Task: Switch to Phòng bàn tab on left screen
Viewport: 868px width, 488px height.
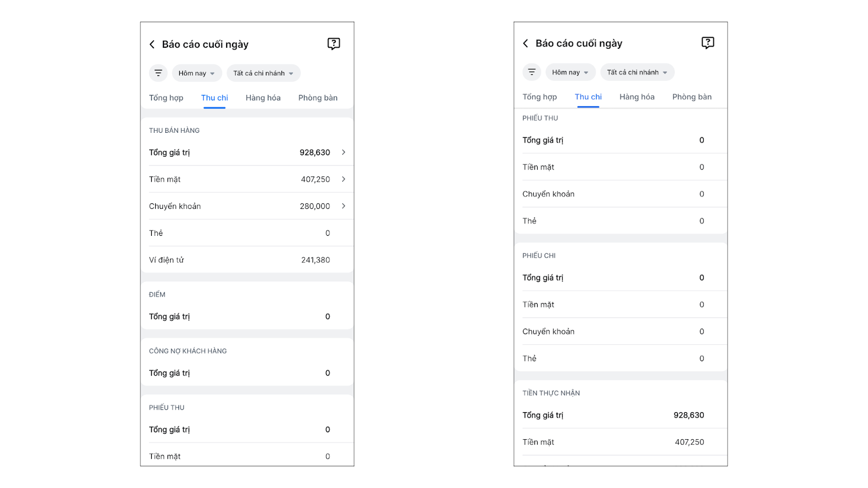Action: click(x=318, y=98)
